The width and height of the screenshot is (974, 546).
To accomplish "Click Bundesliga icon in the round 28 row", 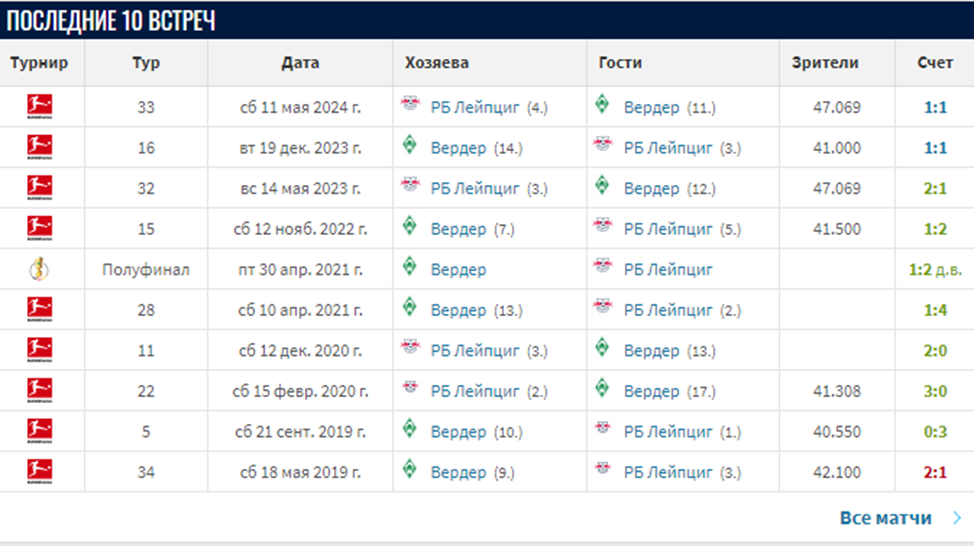I will click(40, 309).
